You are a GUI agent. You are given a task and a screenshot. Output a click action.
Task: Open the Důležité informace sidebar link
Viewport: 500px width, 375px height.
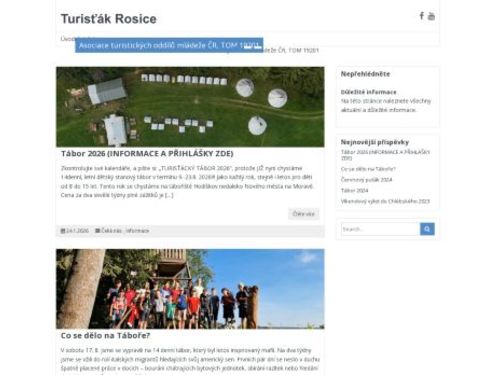pyautogui.click(x=369, y=92)
